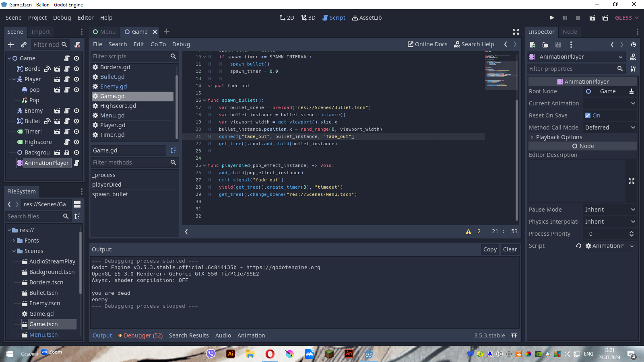
Task: Open the script icon on Enemy node
Action: pyautogui.click(x=67, y=111)
